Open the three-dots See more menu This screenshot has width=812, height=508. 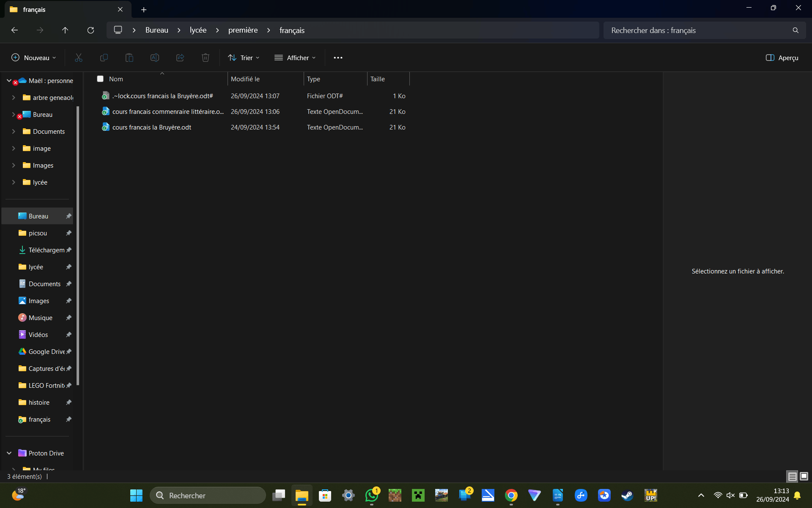coord(338,58)
